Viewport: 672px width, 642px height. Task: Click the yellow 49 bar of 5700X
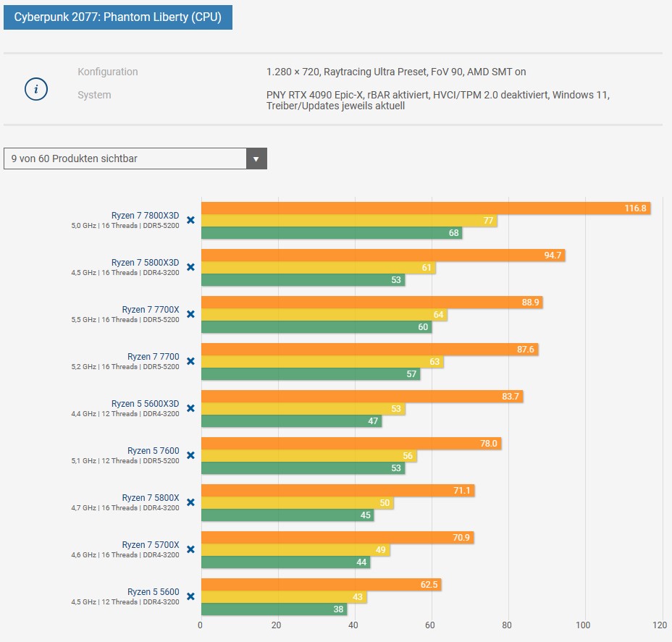click(295, 550)
